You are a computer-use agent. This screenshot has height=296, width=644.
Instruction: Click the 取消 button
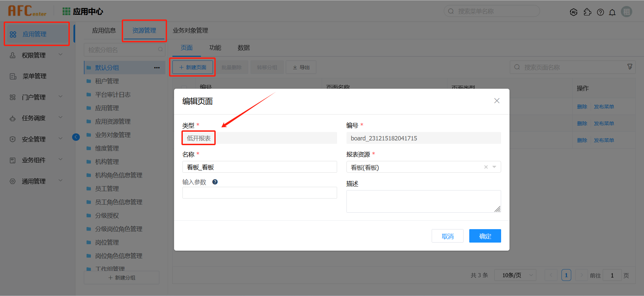[x=447, y=236]
